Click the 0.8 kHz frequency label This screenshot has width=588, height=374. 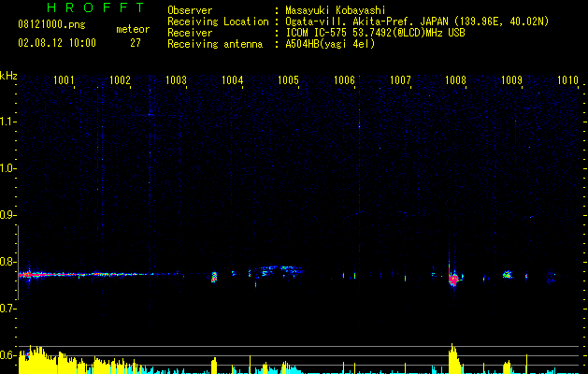(x=7, y=262)
